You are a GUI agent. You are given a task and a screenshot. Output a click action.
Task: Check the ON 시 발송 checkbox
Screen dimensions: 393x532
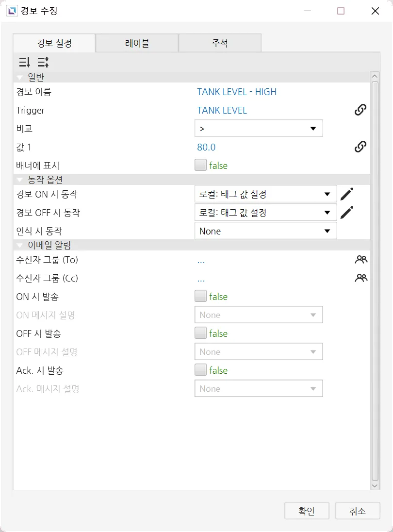200,297
